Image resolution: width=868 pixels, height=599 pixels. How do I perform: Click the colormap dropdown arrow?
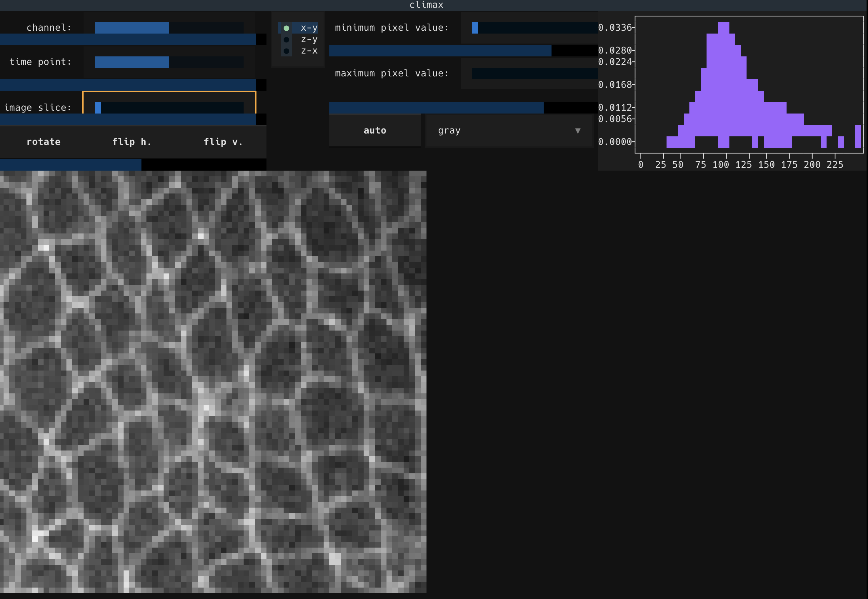577,131
